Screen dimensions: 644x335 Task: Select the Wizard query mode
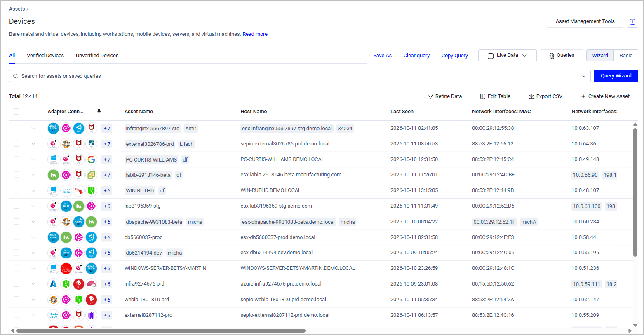[x=600, y=56]
